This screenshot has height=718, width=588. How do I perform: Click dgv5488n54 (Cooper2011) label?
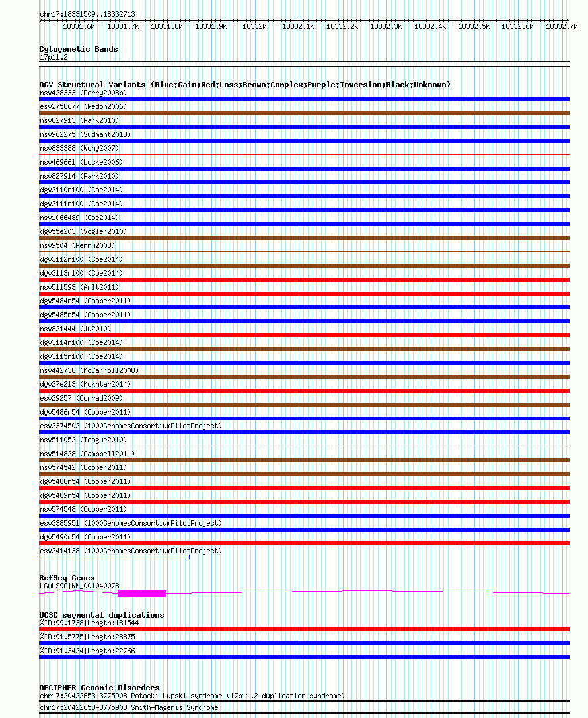point(85,482)
